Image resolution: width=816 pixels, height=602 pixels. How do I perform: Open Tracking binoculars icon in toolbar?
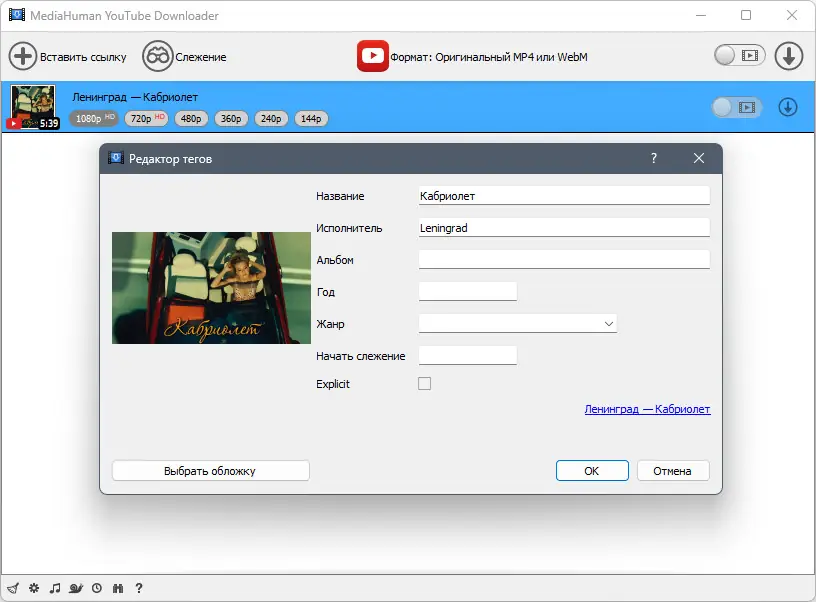[157, 56]
